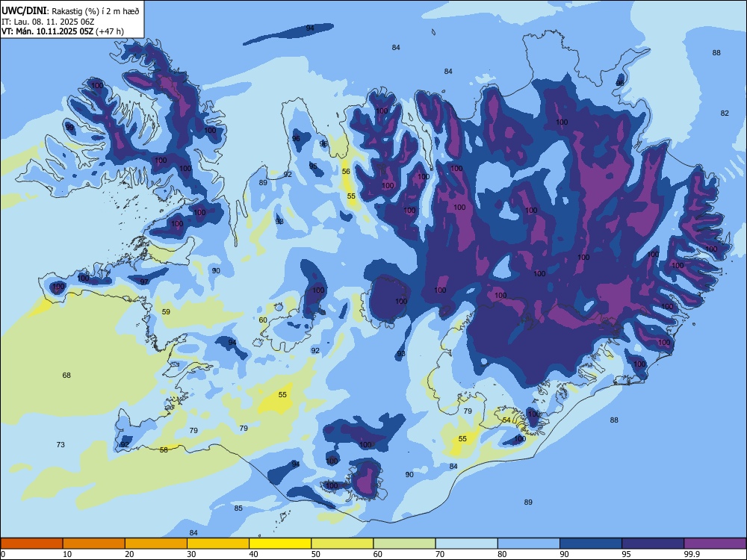The width and height of the screenshot is (747, 560).
Task: Select the '(+47 h)' forecast offset text
Action: click(x=110, y=31)
